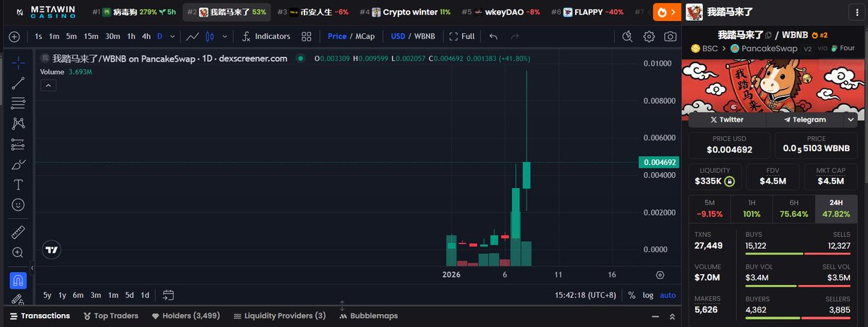
Task: Undo the last chart action
Action: coord(493,36)
